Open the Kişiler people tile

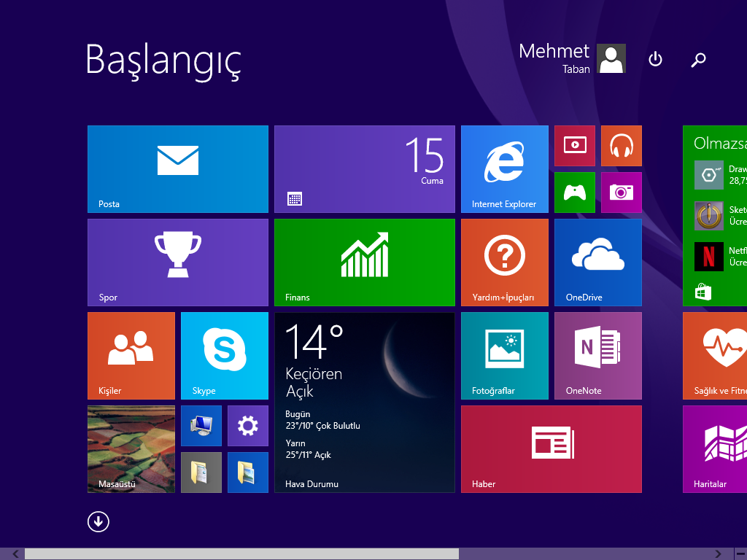tap(131, 356)
